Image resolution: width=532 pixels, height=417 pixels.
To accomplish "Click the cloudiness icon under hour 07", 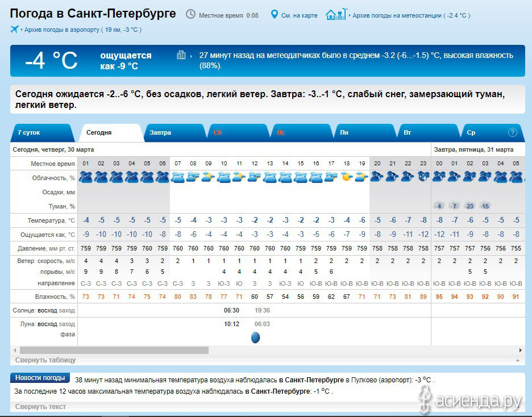I will pos(178,177).
